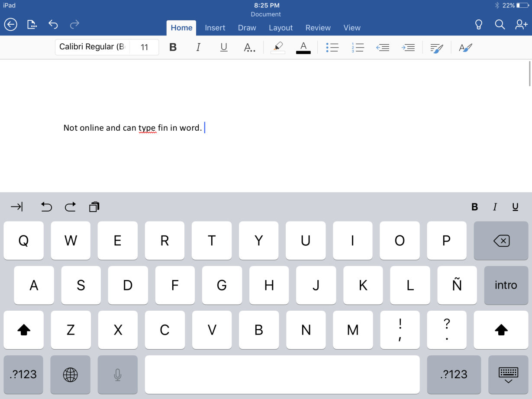Redo via the ribbon redo arrow
This screenshot has width=532, height=399.
74,25
